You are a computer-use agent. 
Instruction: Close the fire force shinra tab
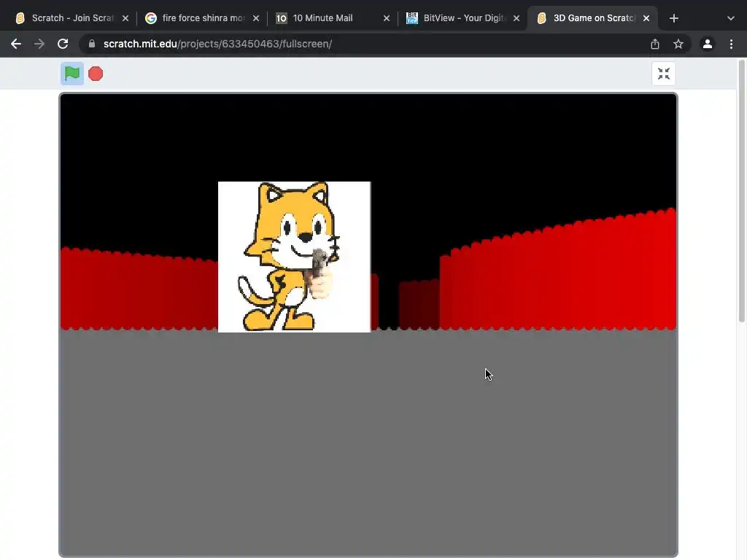pyautogui.click(x=256, y=18)
